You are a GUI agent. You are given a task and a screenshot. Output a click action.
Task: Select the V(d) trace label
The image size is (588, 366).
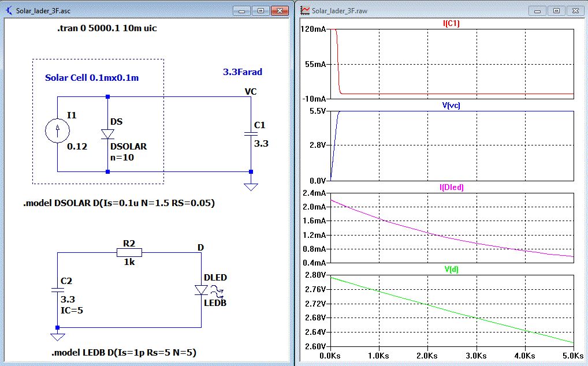(452, 269)
